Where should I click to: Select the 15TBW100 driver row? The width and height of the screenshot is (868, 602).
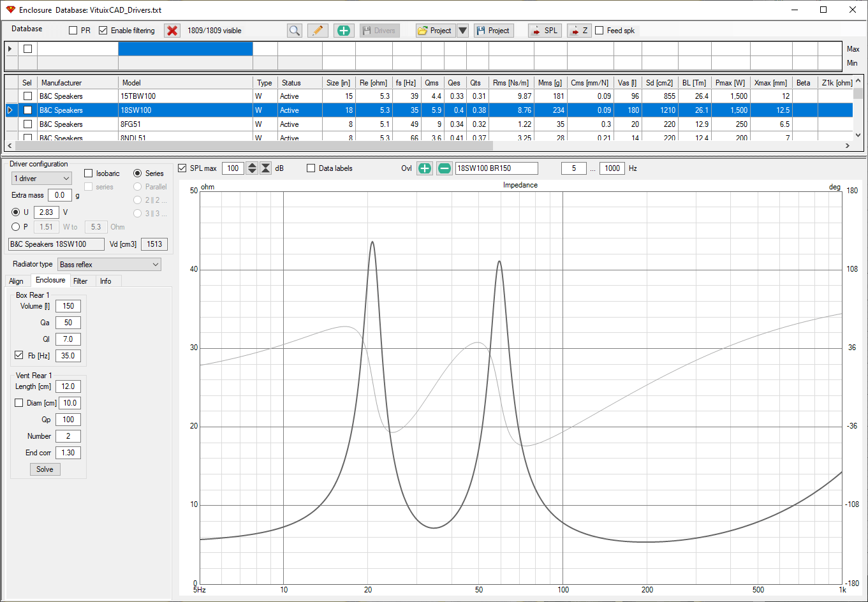[x=429, y=96]
